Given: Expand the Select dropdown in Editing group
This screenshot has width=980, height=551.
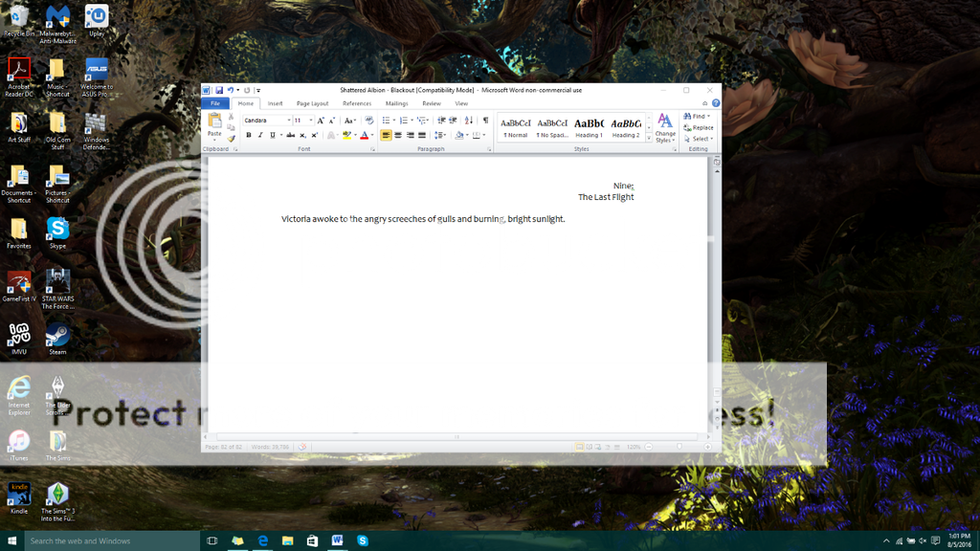Looking at the screenshot, I should tap(700, 139).
